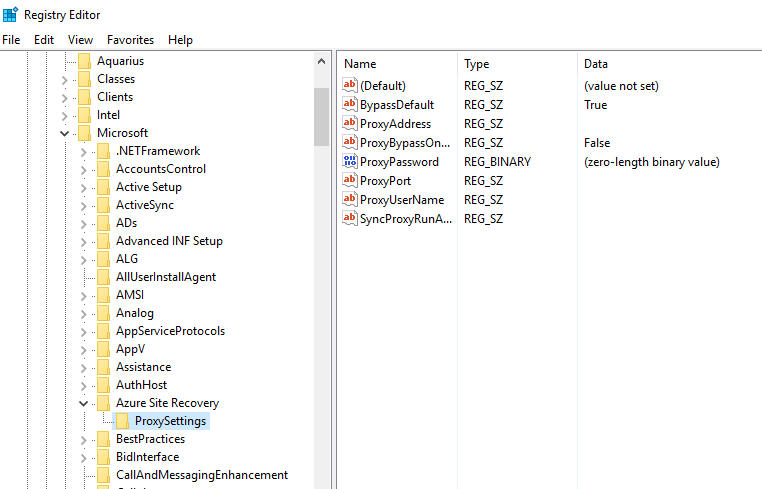762x489 pixels.
Task: Click the Intel folder icon
Action: click(85, 115)
